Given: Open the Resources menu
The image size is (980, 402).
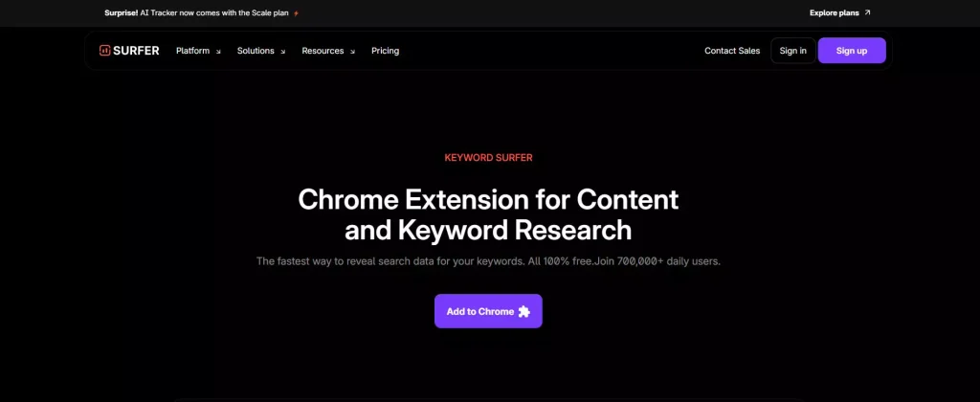Looking at the screenshot, I should [x=323, y=51].
